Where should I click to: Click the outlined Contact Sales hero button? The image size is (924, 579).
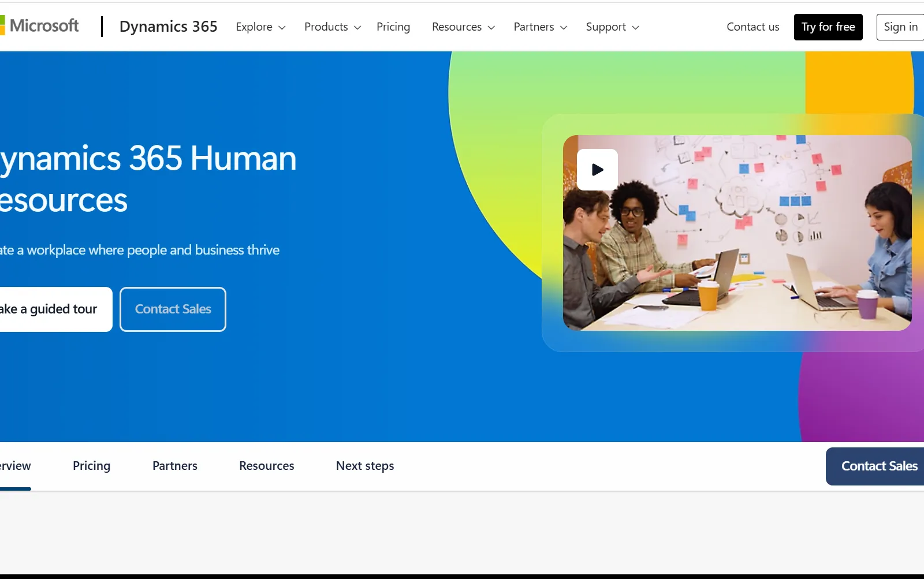click(x=173, y=309)
